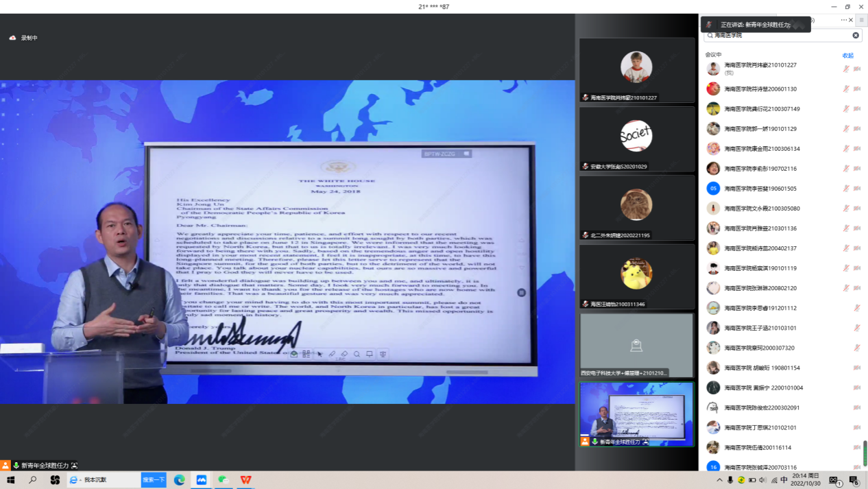The width and height of the screenshot is (868, 489).
Task: Click the 录制中 recording cloud icon
Action: pyautogui.click(x=12, y=38)
